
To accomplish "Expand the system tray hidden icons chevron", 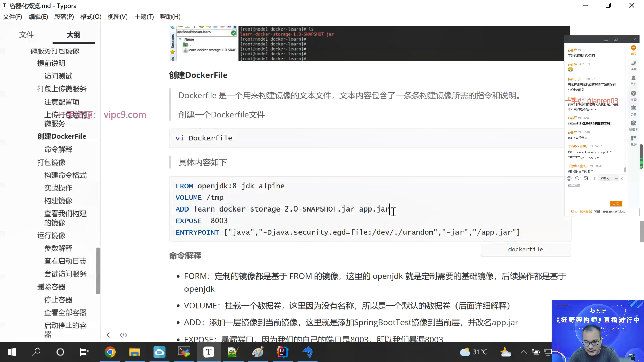I will 523,352.
